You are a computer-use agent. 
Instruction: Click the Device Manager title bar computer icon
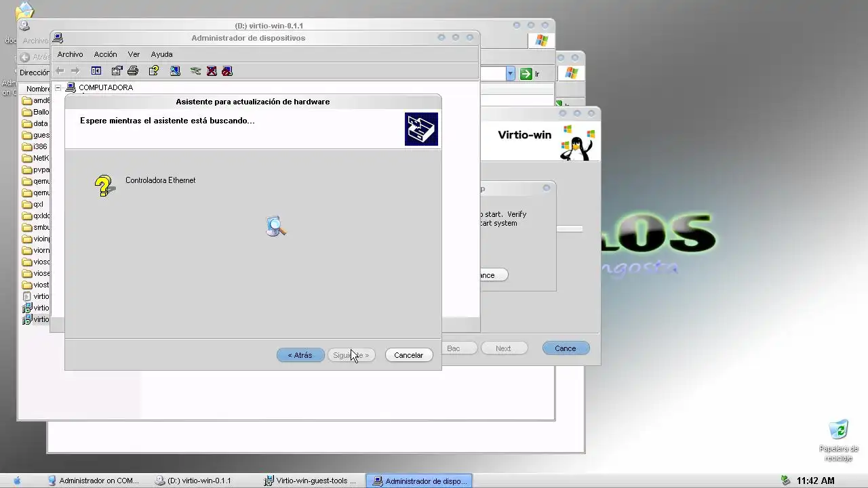[x=58, y=38]
